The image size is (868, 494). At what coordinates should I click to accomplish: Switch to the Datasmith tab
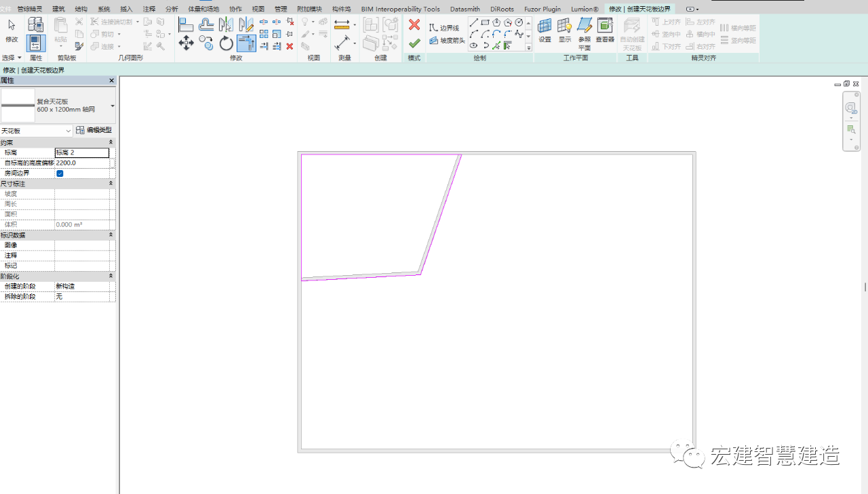click(x=465, y=9)
